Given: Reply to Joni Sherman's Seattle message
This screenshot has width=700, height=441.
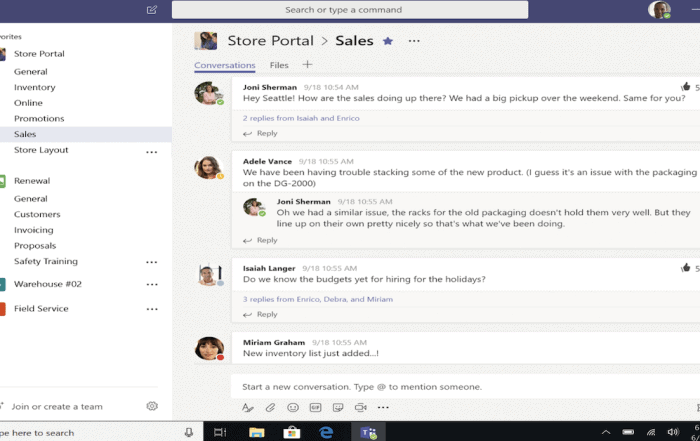Looking at the screenshot, I should 260,133.
